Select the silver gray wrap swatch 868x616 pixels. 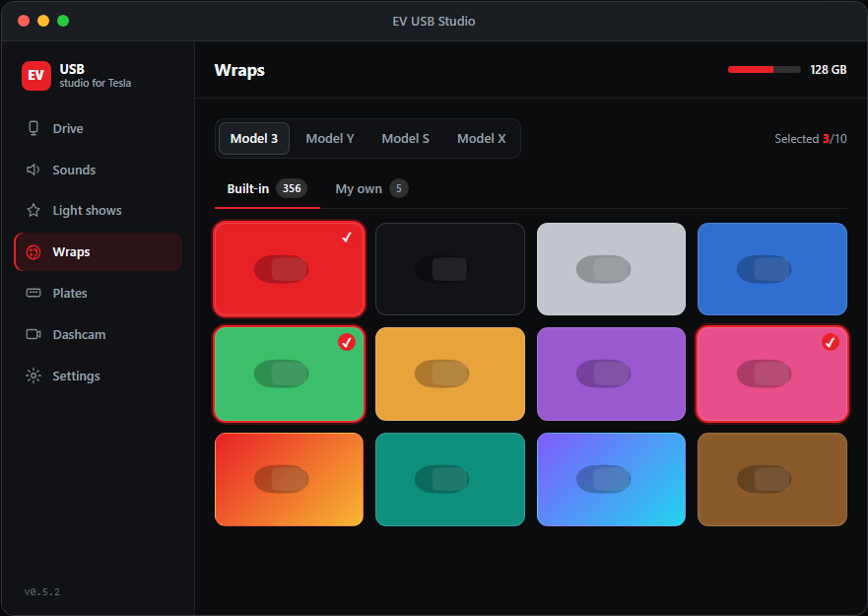click(611, 269)
